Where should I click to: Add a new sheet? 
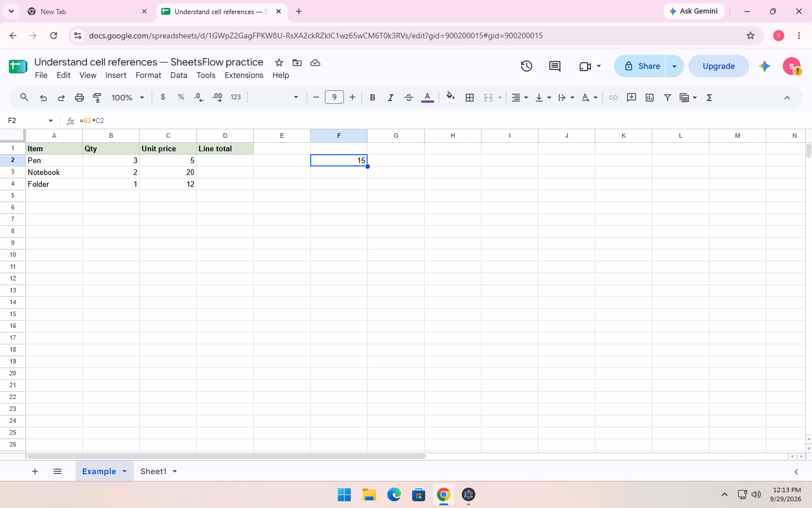click(35, 471)
